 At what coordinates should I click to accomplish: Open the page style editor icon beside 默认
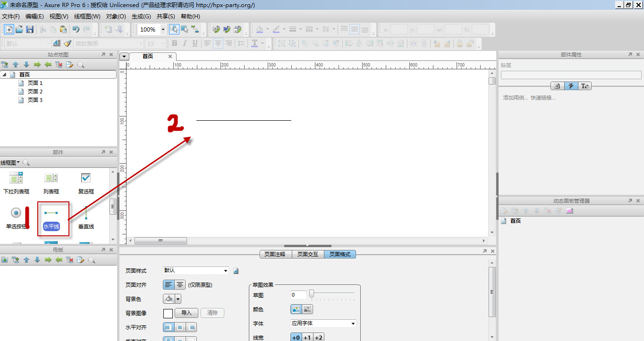click(236, 271)
